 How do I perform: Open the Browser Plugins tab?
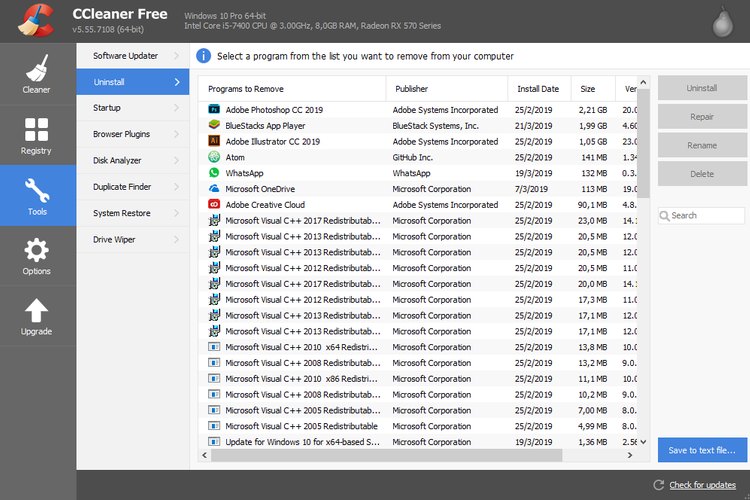[133, 134]
